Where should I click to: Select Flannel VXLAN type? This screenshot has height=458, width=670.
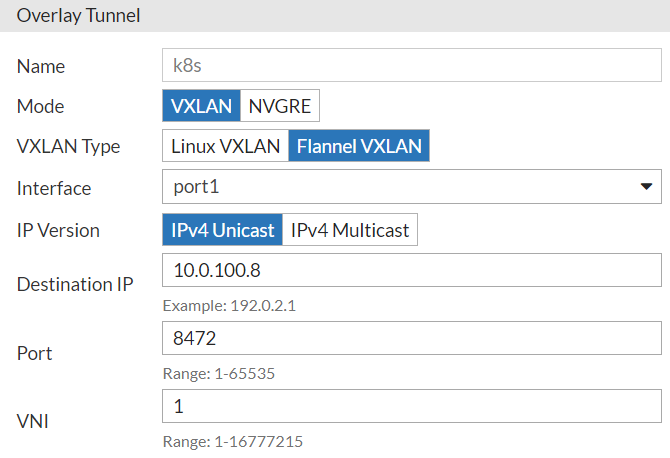[x=359, y=146]
